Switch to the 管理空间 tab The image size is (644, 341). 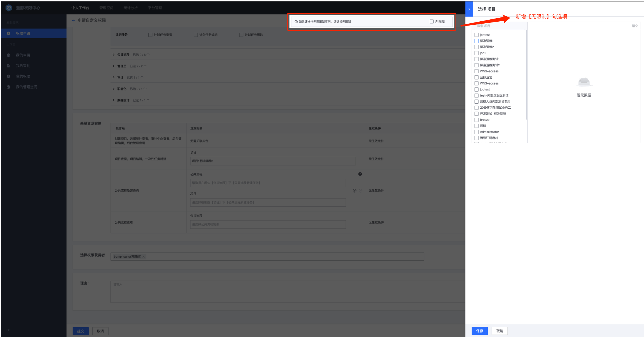[x=106, y=8]
